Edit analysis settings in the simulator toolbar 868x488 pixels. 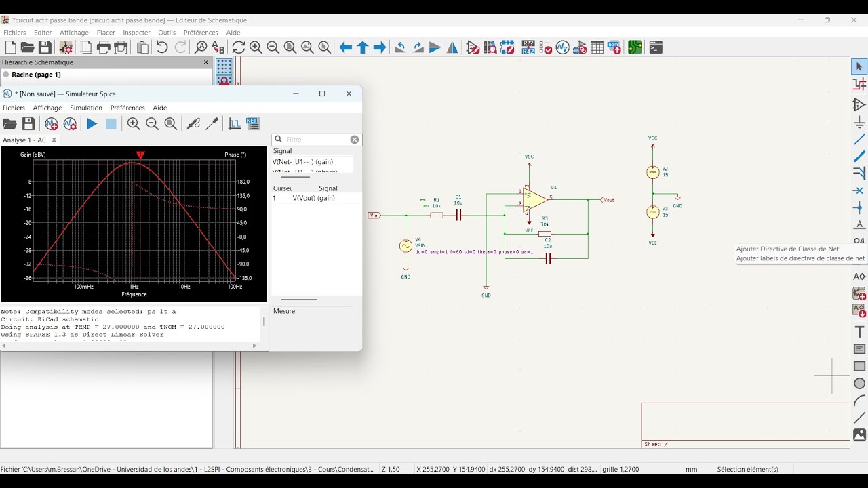(70, 124)
